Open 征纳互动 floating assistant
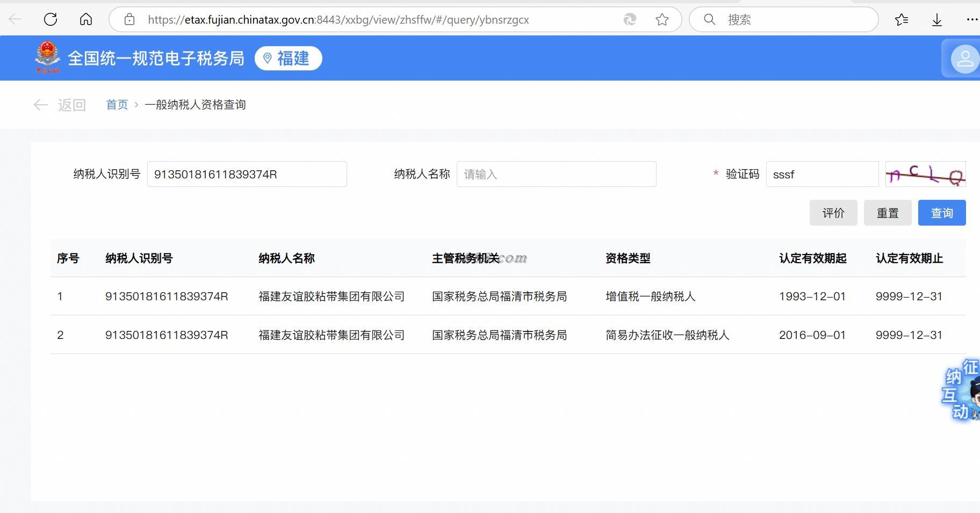This screenshot has width=980, height=513. point(962,391)
